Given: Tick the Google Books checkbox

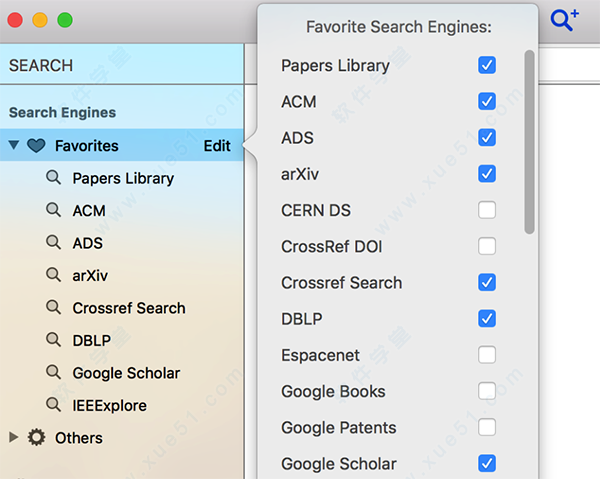Looking at the screenshot, I should pyautogui.click(x=487, y=391).
